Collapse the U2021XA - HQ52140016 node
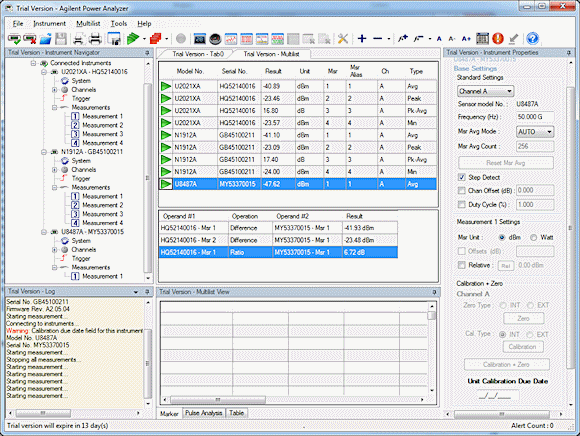Screen dimensions: 580x436 click(x=44, y=72)
